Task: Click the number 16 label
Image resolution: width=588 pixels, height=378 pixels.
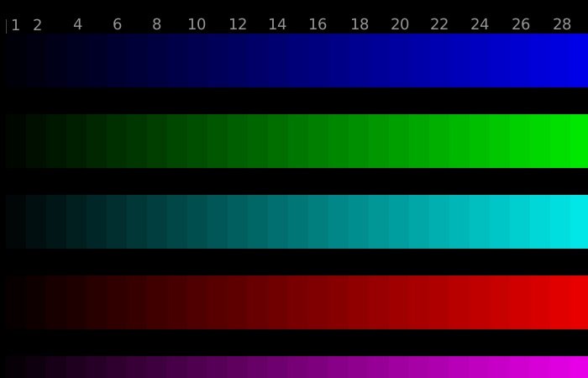Action: tap(318, 24)
